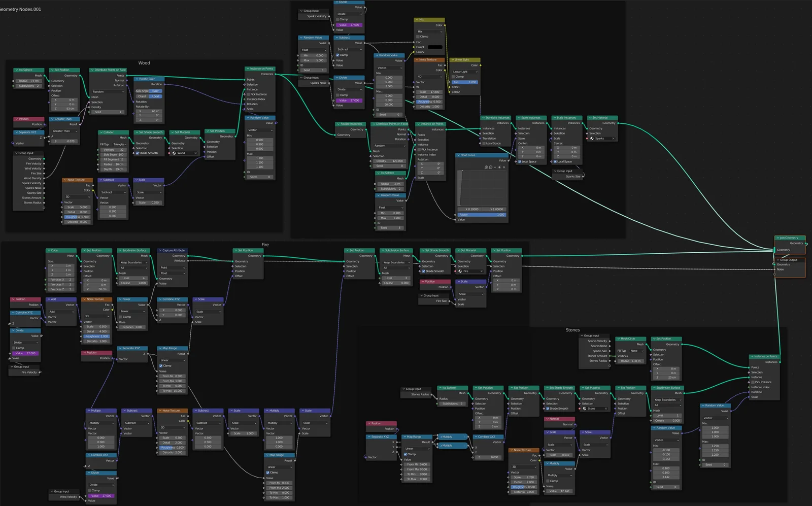812x506 pixels.
Task: Click Color1 black swatch in Mix node
Action: tap(435, 47)
